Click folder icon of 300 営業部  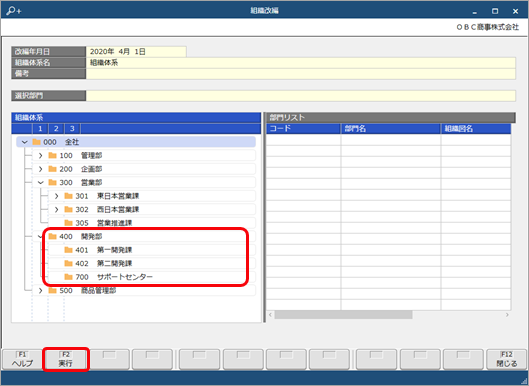52,183
